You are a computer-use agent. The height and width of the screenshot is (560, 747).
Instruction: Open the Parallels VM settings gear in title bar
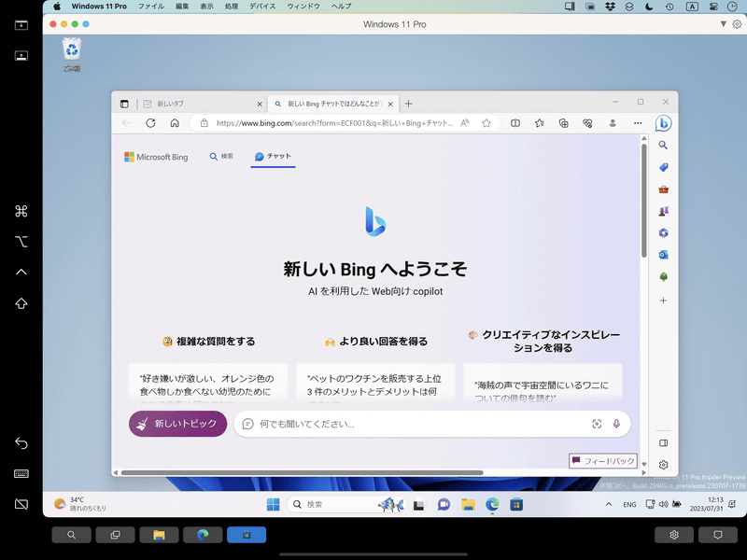point(737,24)
